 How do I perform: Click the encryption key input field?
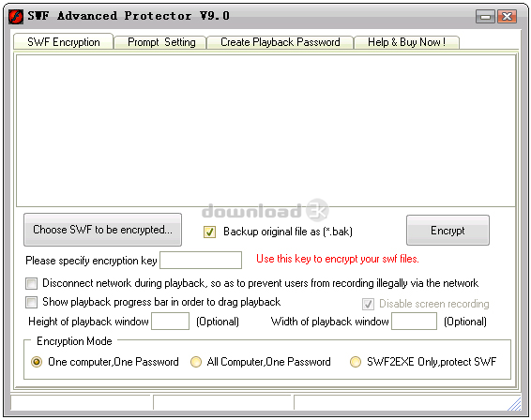pos(201,260)
